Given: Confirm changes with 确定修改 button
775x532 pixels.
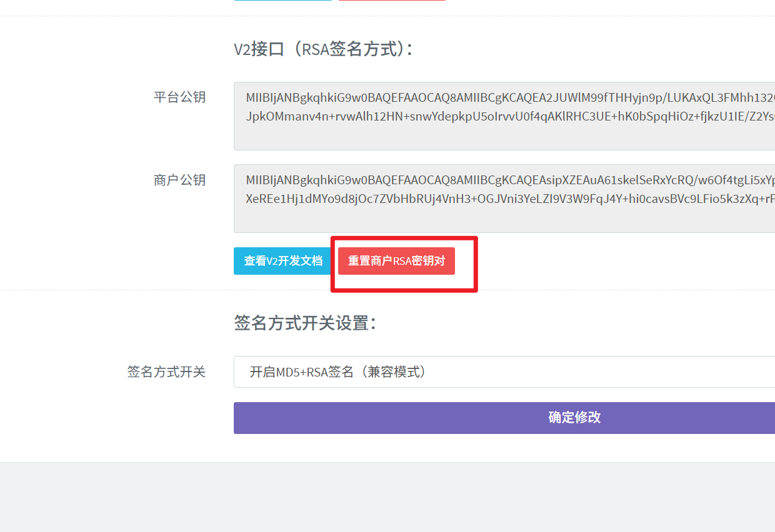Looking at the screenshot, I should coord(504,418).
